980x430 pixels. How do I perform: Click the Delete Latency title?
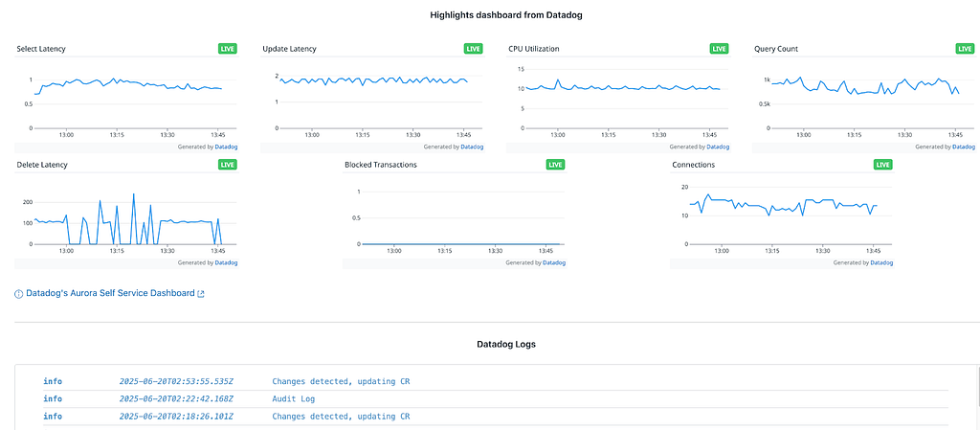coord(42,165)
